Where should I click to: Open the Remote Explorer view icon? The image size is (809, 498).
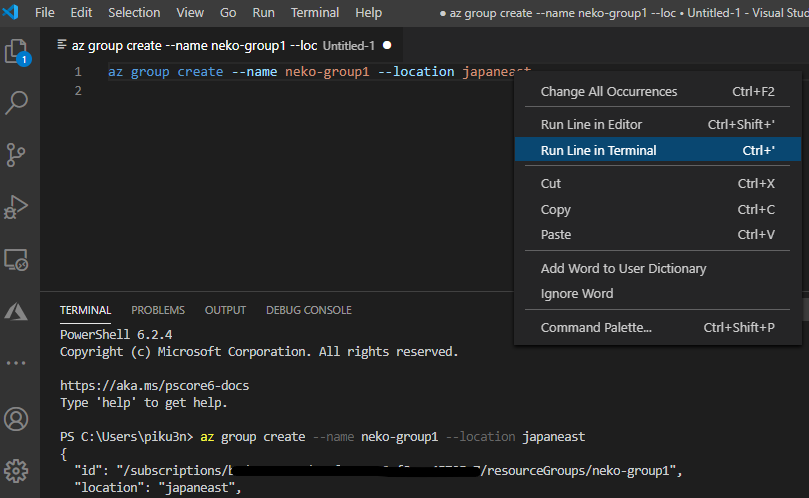(16, 260)
